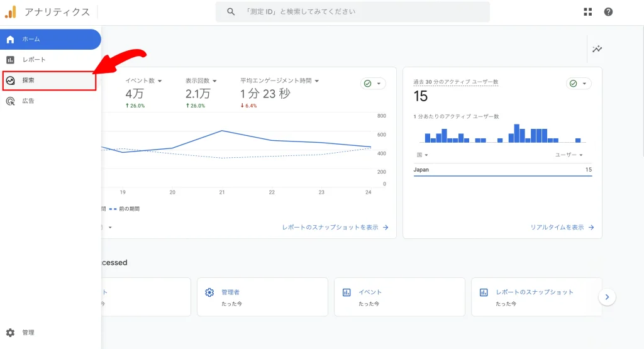Open the green check status dropdown on main chart card

[x=373, y=84]
